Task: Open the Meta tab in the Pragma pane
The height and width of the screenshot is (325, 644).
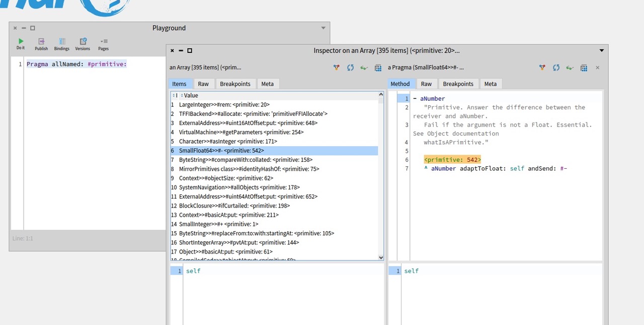Action: [491, 84]
